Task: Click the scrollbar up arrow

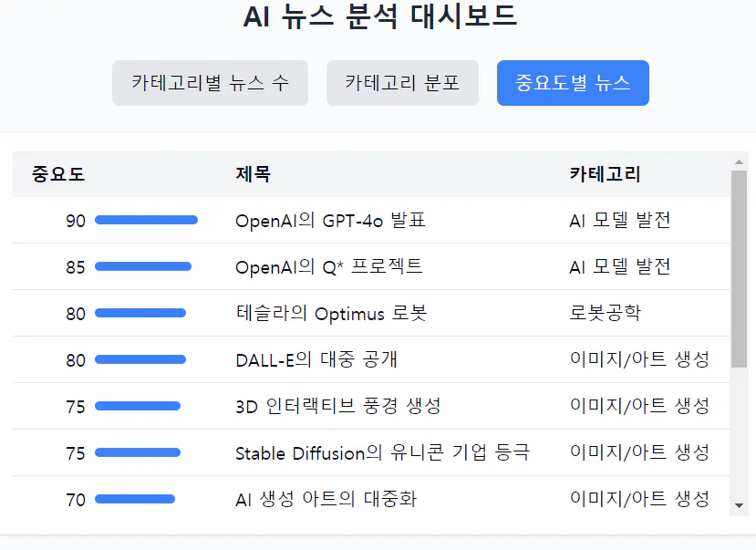Action: tap(739, 162)
